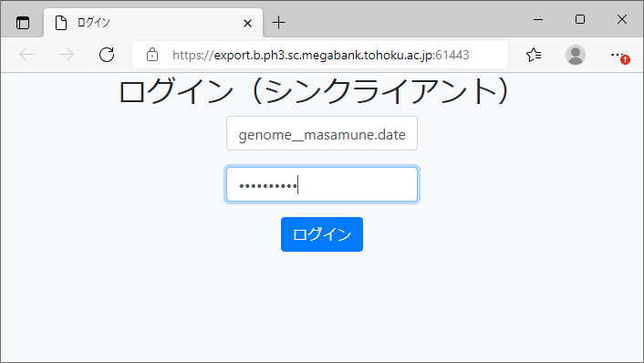Focus the password input field
Image resolution: width=644 pixels, height=363 pixels.
[322, 184]
